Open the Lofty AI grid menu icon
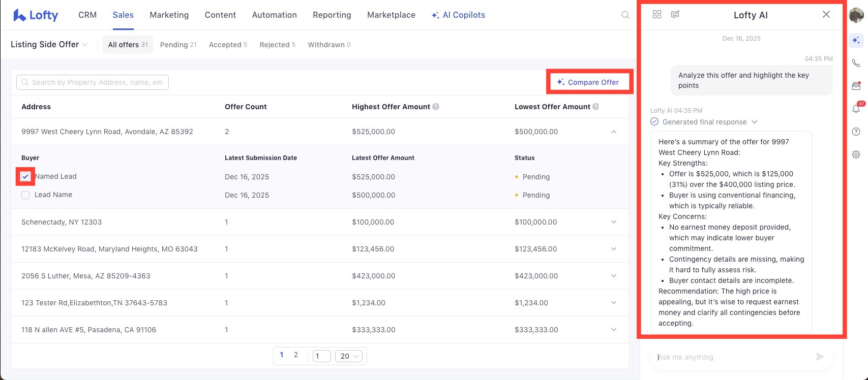 pos(657,14)
